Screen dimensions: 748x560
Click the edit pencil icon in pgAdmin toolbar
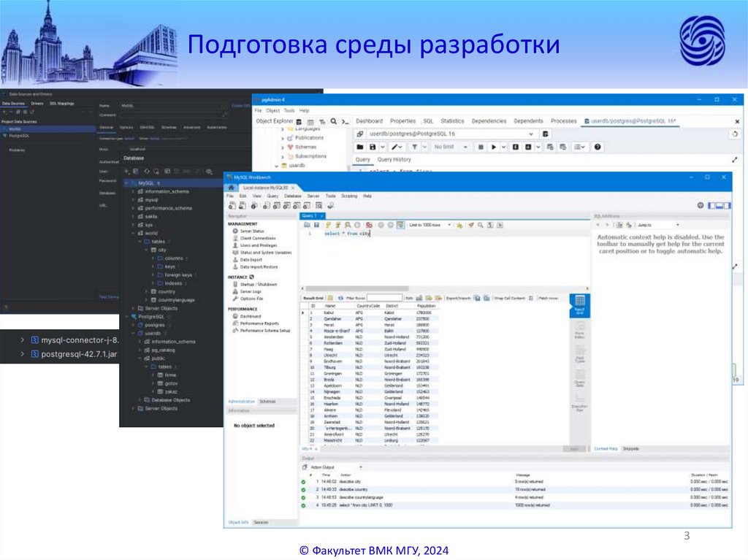point(394,147)
